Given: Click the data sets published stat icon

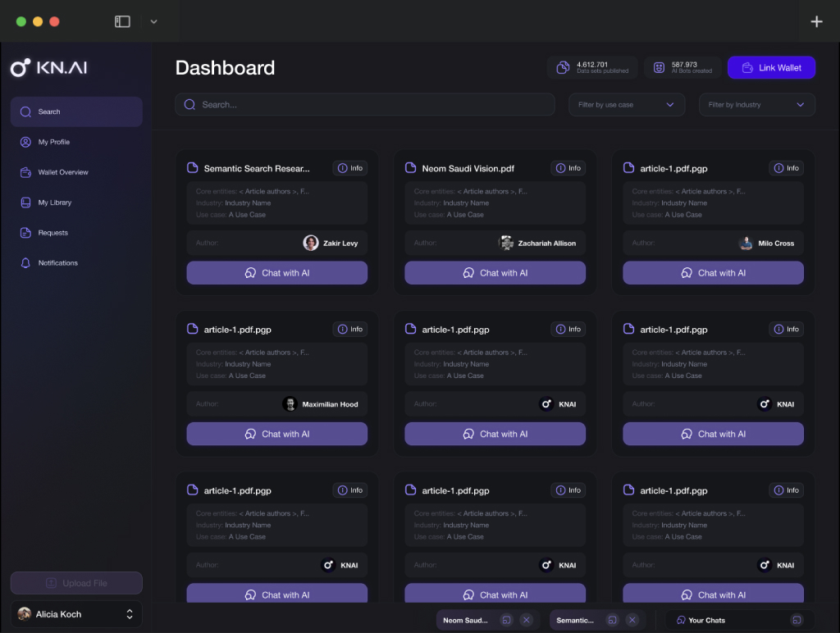Looking at the screenshot, I should click(x=563, y=67).
